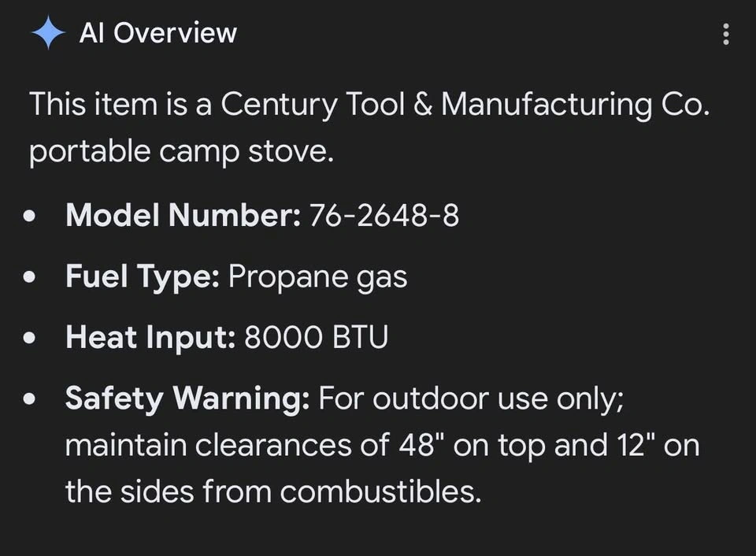
Task: Click the blue AI sparkle icon
Action: point(48,33)
